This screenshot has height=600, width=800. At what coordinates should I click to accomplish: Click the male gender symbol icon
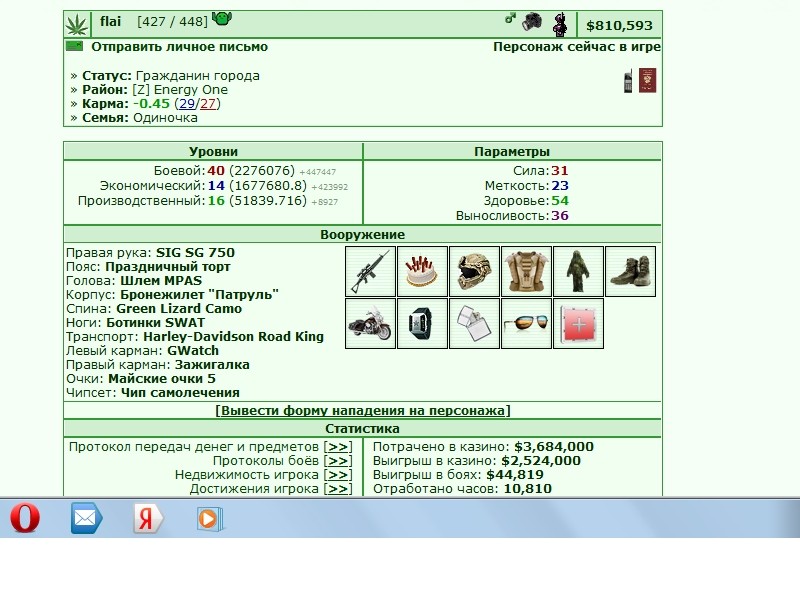click(x=510, y=18)
